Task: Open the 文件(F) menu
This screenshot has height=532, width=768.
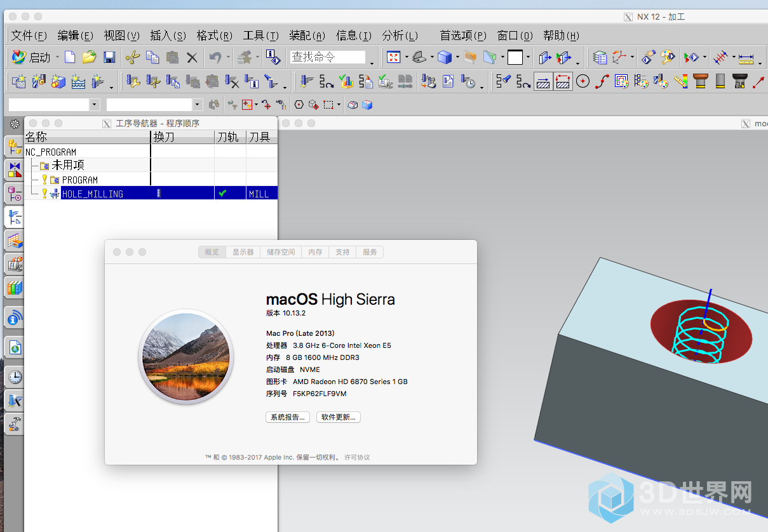Action: (x=29, y=36)
